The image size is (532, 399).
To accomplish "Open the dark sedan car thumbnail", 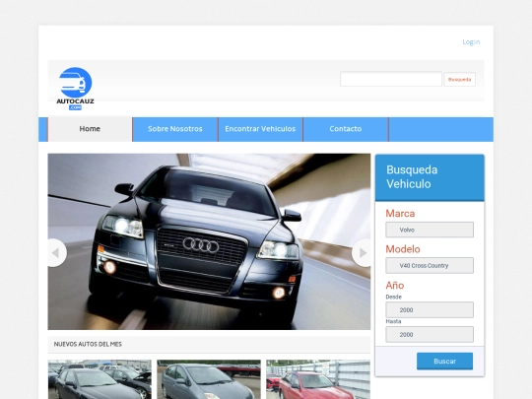I will tap(100, 379).
